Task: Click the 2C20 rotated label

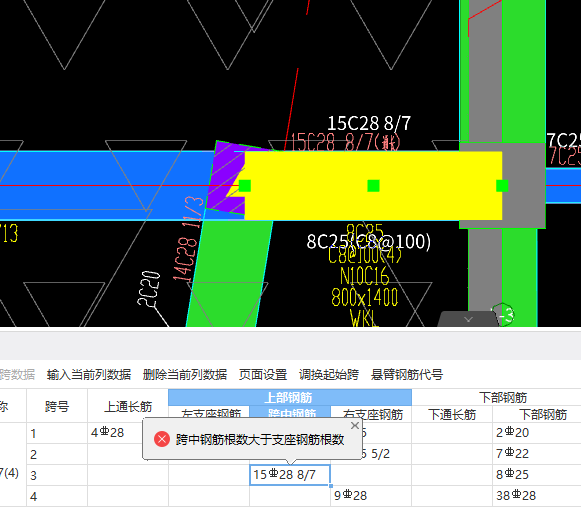Action: click(149, 289)
